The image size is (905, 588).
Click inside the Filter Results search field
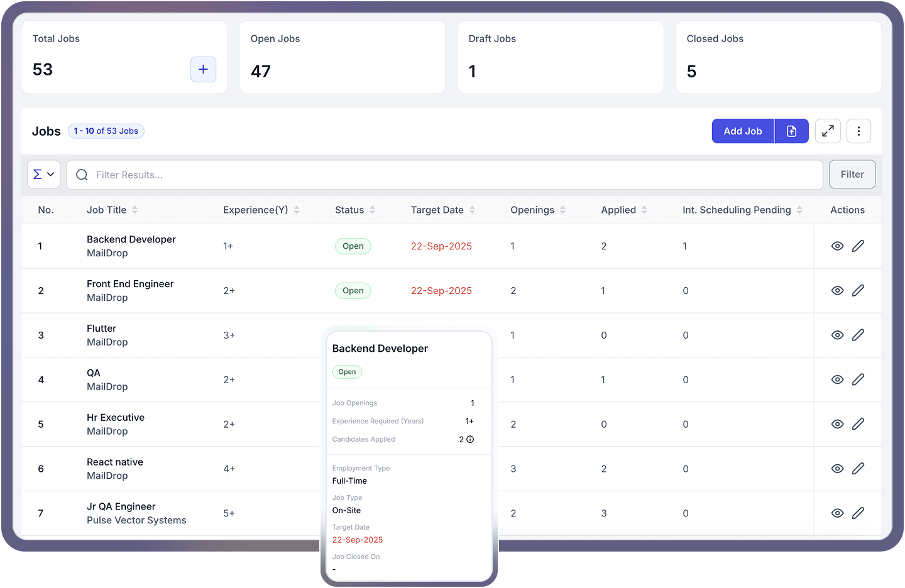[251, 175]
